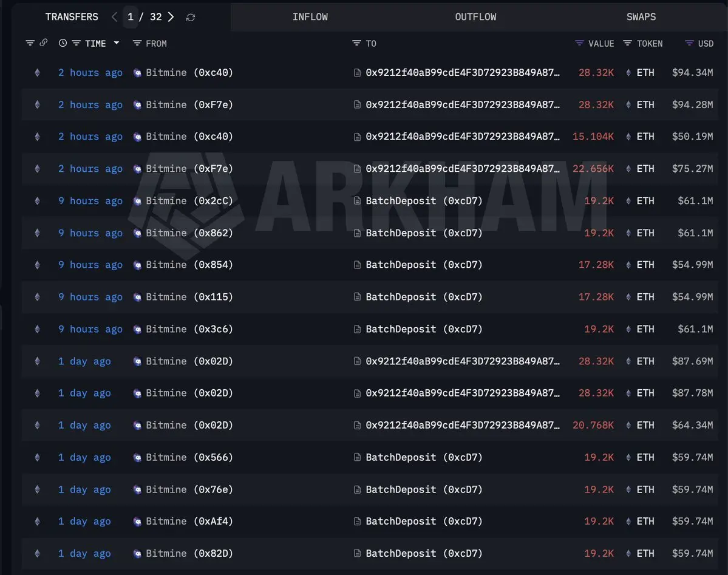
Task: Go to the previous transfers page
Action: (114, 17)
